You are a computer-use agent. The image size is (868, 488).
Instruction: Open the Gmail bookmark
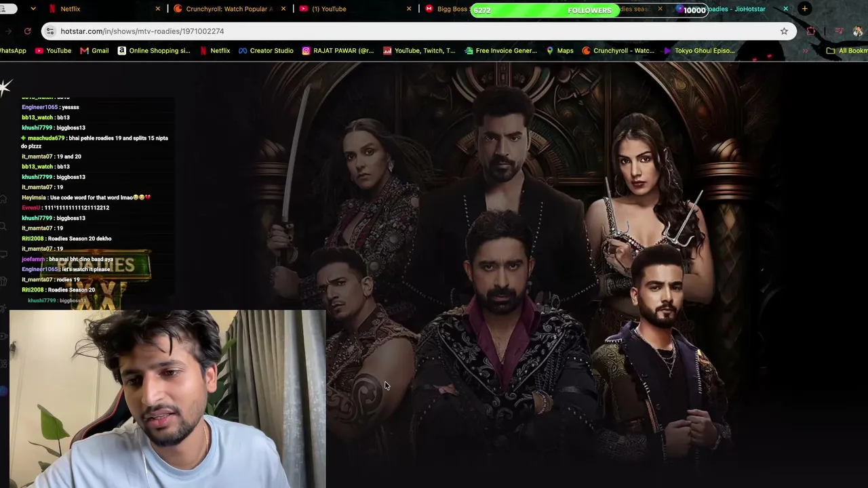pos(94,51)
